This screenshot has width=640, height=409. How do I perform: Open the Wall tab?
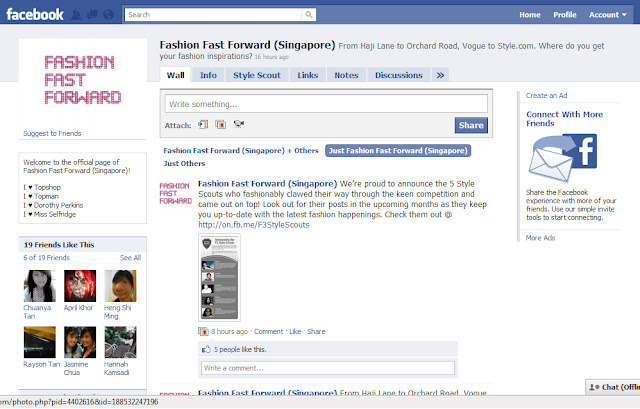(176, 75)
